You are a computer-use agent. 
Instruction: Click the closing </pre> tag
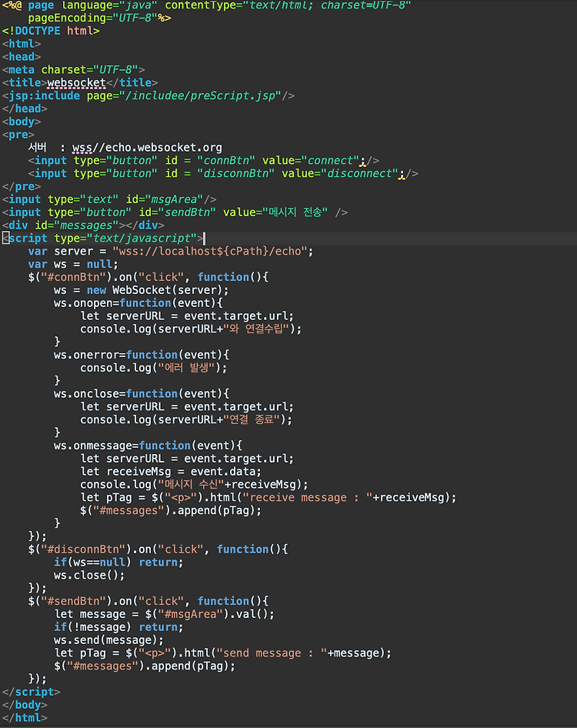tap(22, 187)
